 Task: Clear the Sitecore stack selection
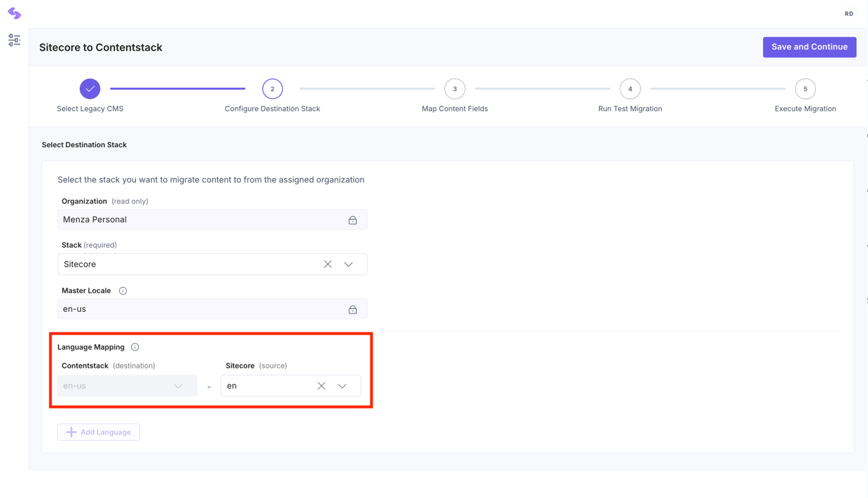(328, 264)
